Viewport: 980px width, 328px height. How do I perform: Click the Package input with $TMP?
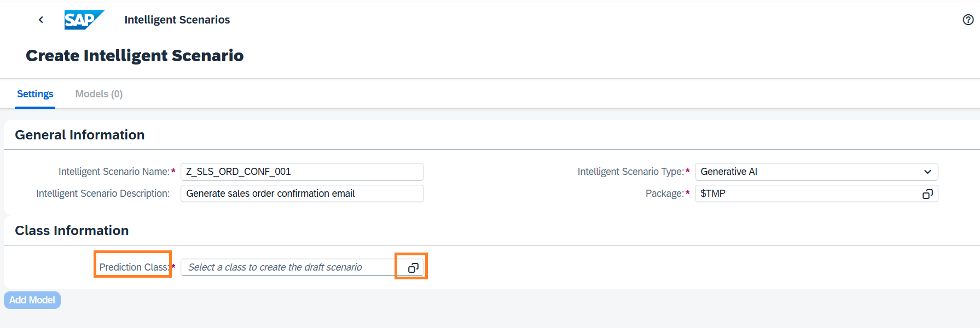point(804,194)
